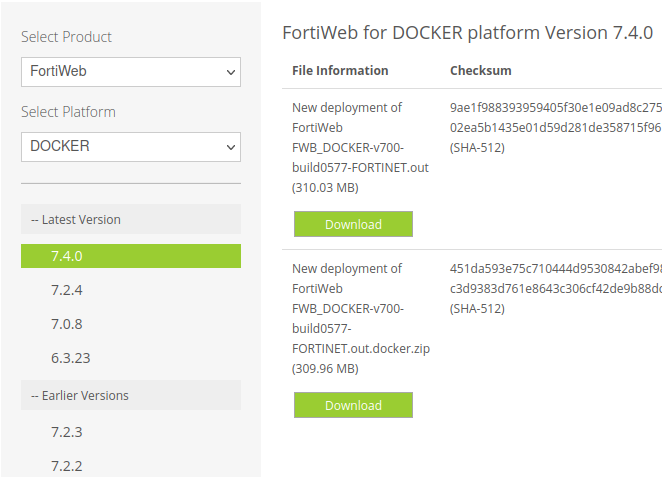The height and width of the screenshot is (477, 662).
Task: Choose version 6.3.23 from list
Action: click(71, 358)
